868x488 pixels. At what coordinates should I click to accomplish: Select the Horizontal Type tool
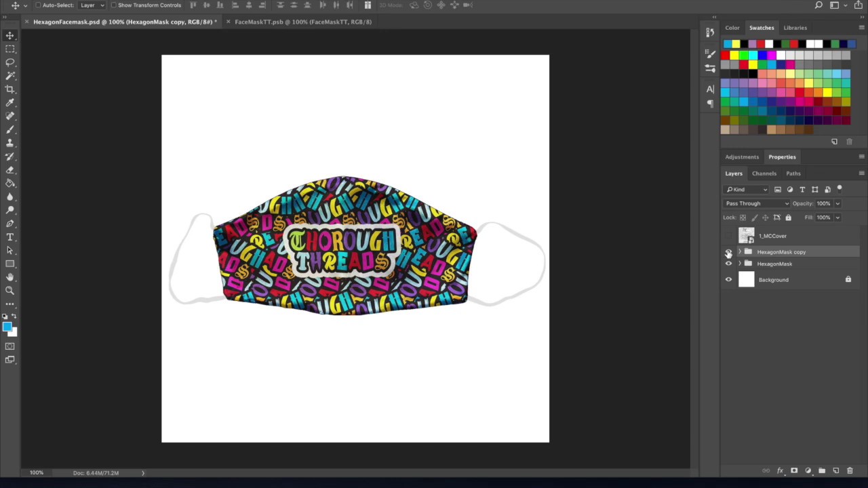(10, 237)
